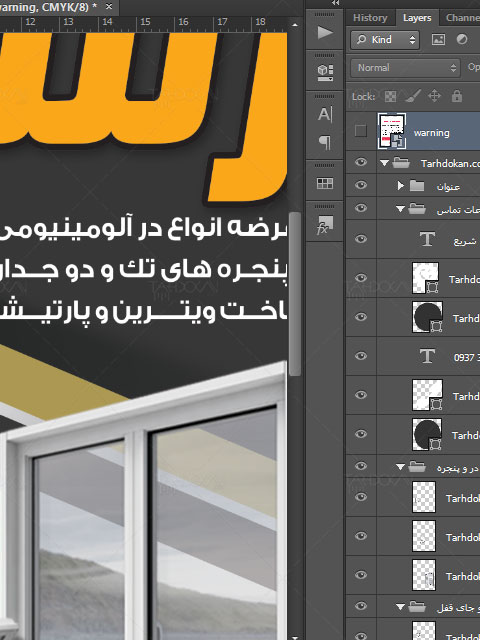Image resolution: width=480 pixels, height=640 pixels.
Task: Expand the عنوان group
Action: tap(400, 186)
